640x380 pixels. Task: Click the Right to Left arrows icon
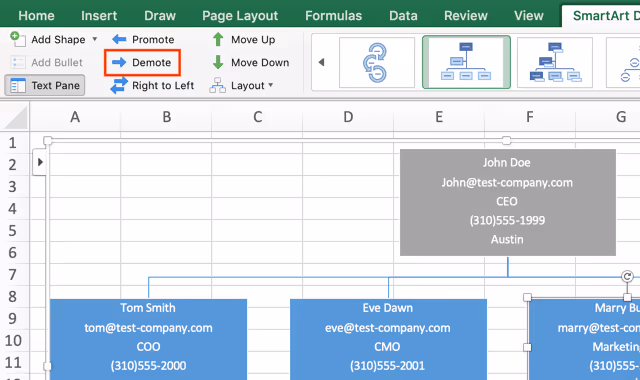tap(119, 85)
